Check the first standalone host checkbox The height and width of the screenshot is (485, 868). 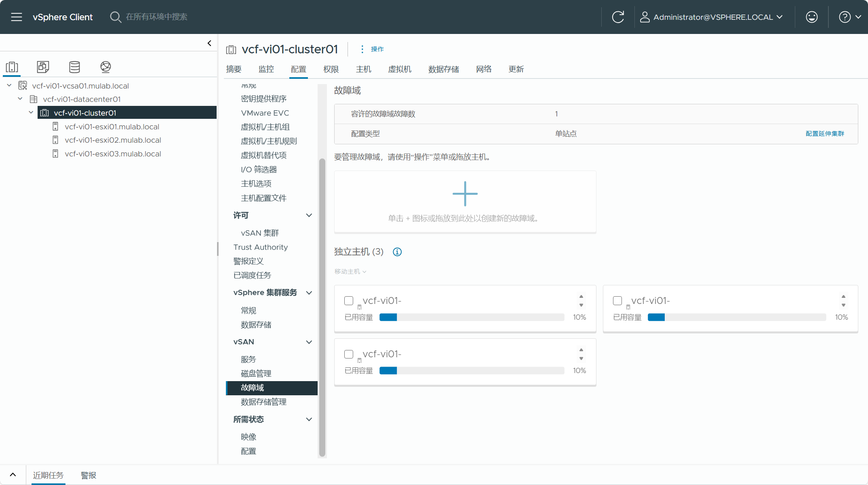(x=349, y=301)
